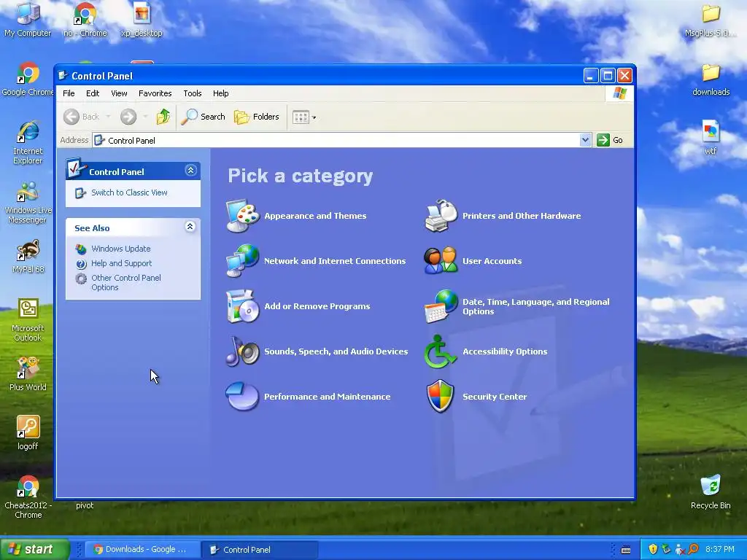The image size is (747, 560).
Task: Click User Accounts text link
Action: 492,261
